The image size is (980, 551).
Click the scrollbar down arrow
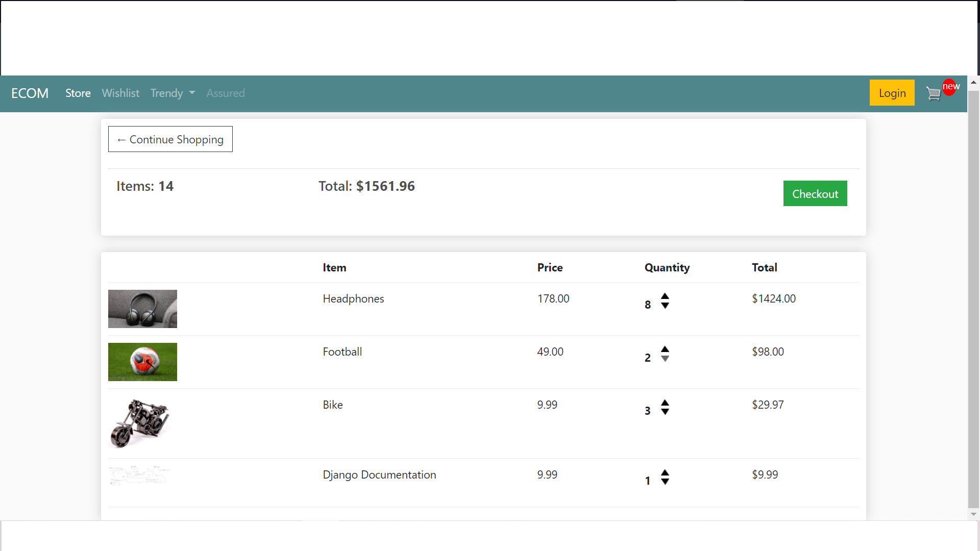point(974,514)
